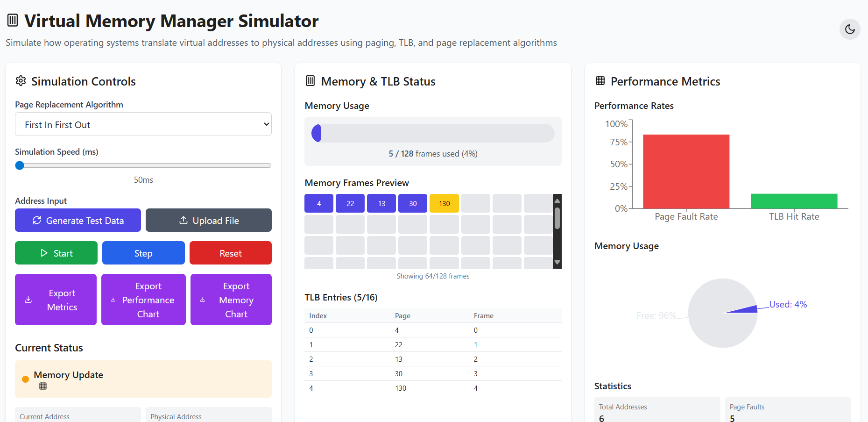
Task: Generate test data for simulation
Action: (x=78, y=220)
